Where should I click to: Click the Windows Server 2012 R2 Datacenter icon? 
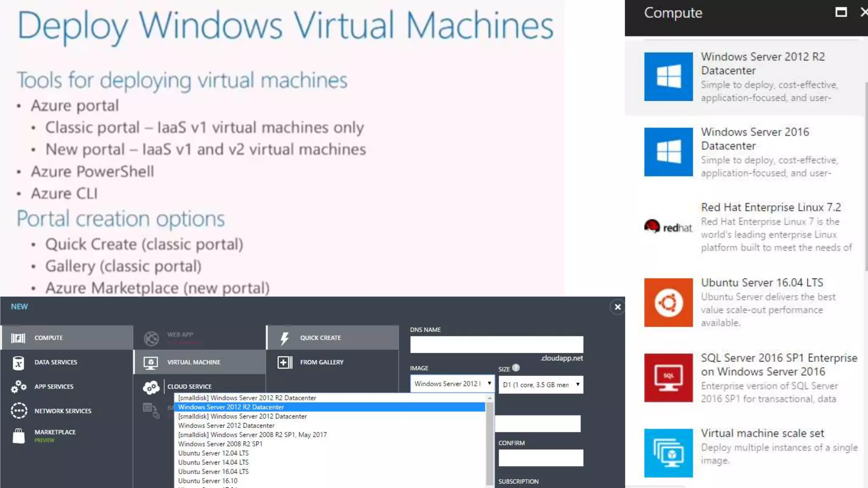point(668,77)
